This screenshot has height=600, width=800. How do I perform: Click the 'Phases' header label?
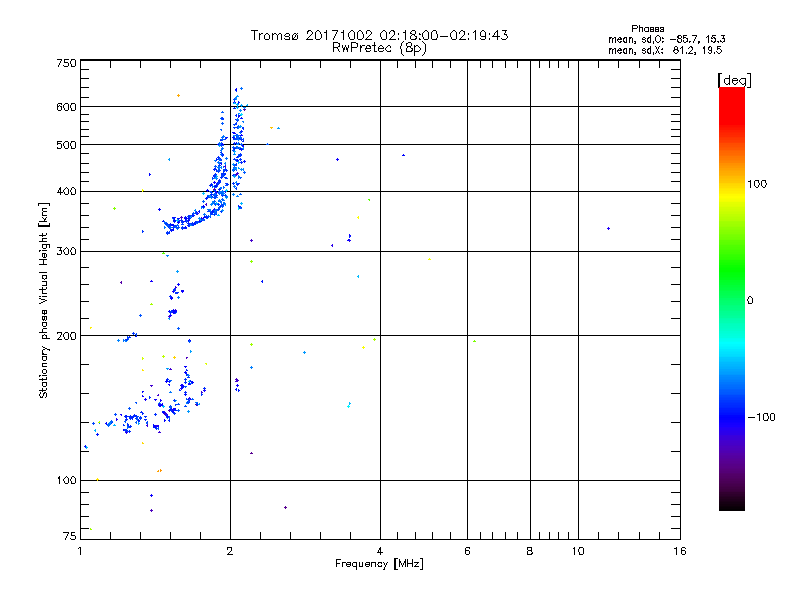pyautogui.click(x=647, y=29)
